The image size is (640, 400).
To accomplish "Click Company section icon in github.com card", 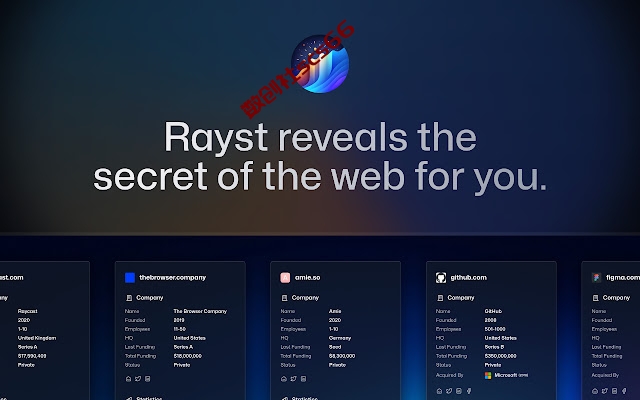I will coord(440,298).
